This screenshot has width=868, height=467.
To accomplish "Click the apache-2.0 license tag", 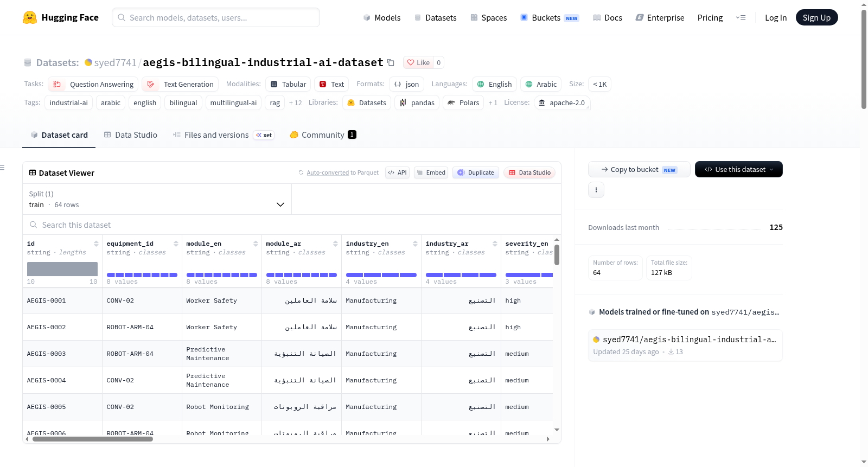I will pyautogui.click(x=562, y=103).
